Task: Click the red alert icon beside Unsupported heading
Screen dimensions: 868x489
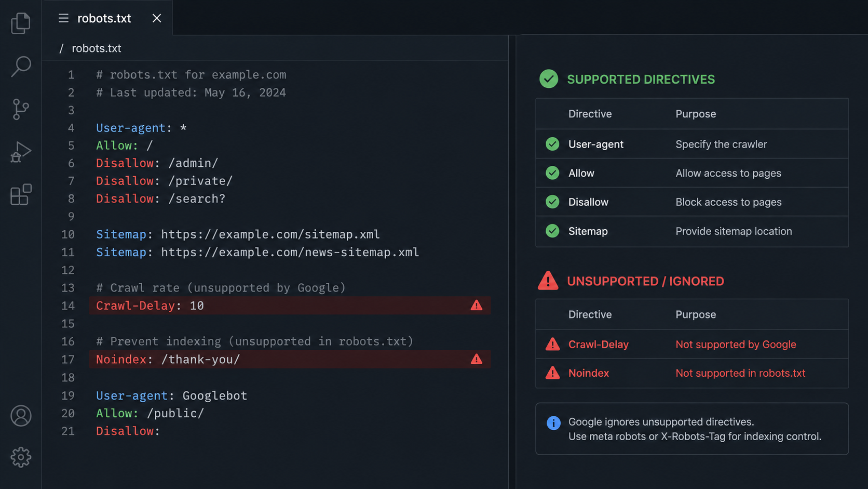Action: 548,281
